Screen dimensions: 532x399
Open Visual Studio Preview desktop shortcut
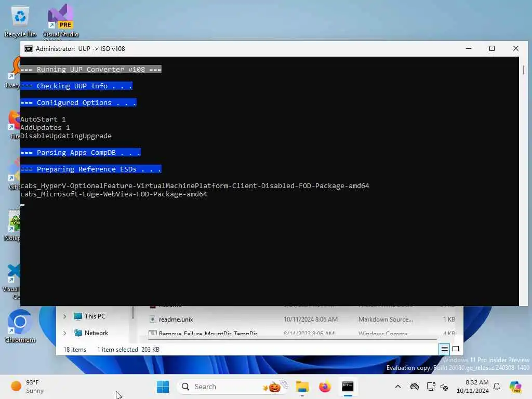coord(60,21)
